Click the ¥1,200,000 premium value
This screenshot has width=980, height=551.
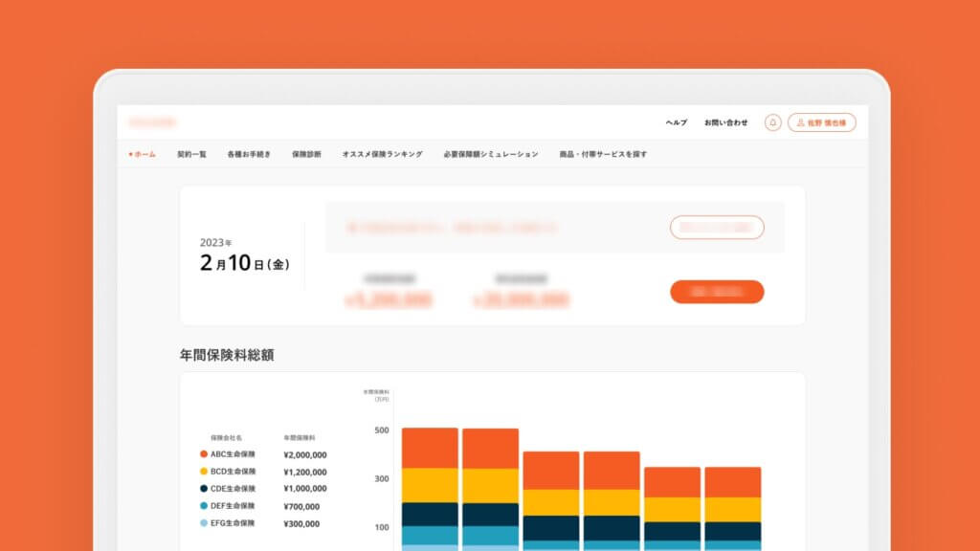[305, 473]
